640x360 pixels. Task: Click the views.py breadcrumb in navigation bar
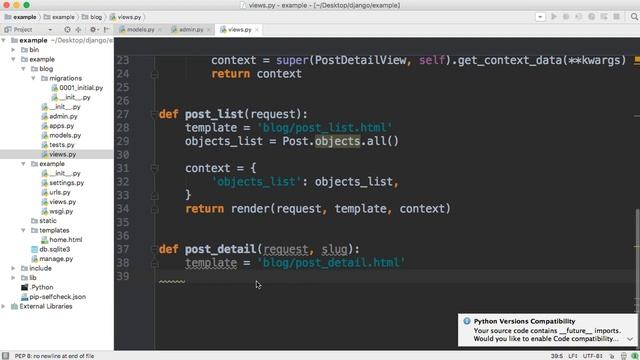(x=126, y=17)
